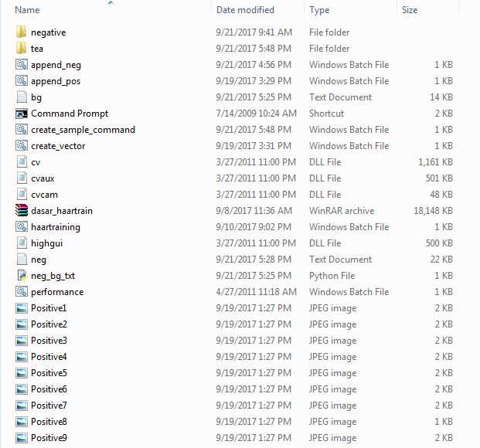Click the 'Shortcut' type cell
Viewport: 480px width, 448px height.
(x=326, y=114)
